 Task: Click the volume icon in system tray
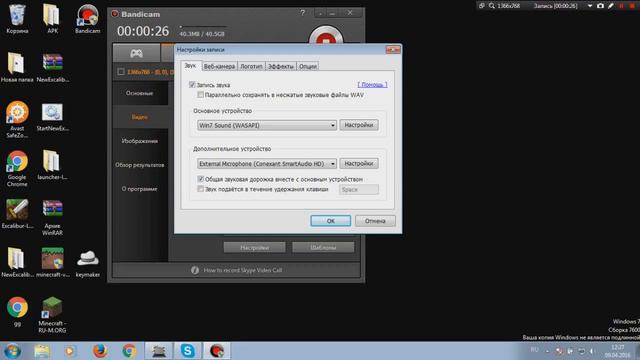(591, 351)
